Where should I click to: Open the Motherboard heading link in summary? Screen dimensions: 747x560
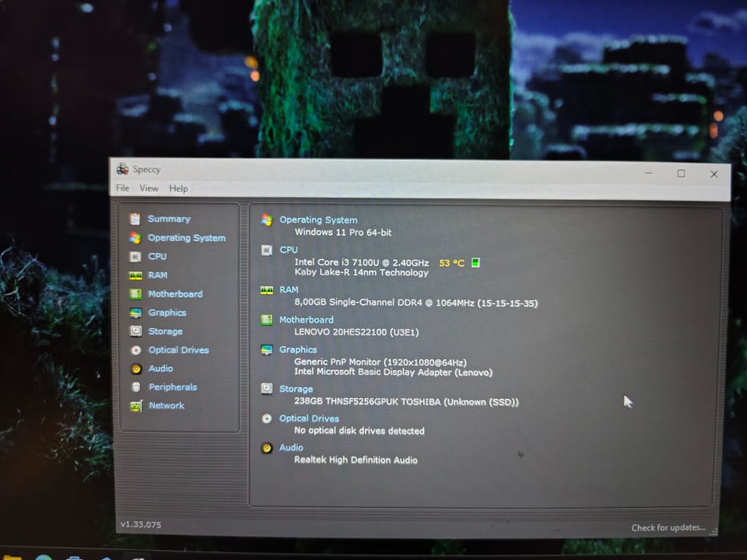pyautogui.click(x=307, y=320)
